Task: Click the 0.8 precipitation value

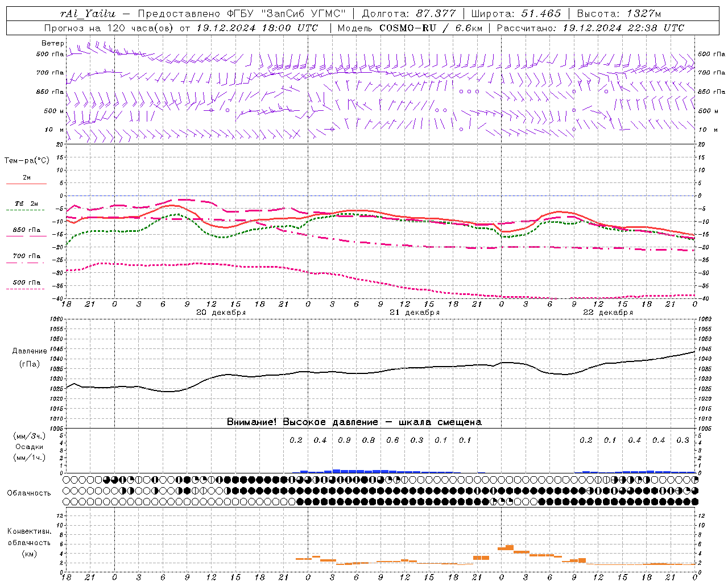Action: (x=369, y=440)
